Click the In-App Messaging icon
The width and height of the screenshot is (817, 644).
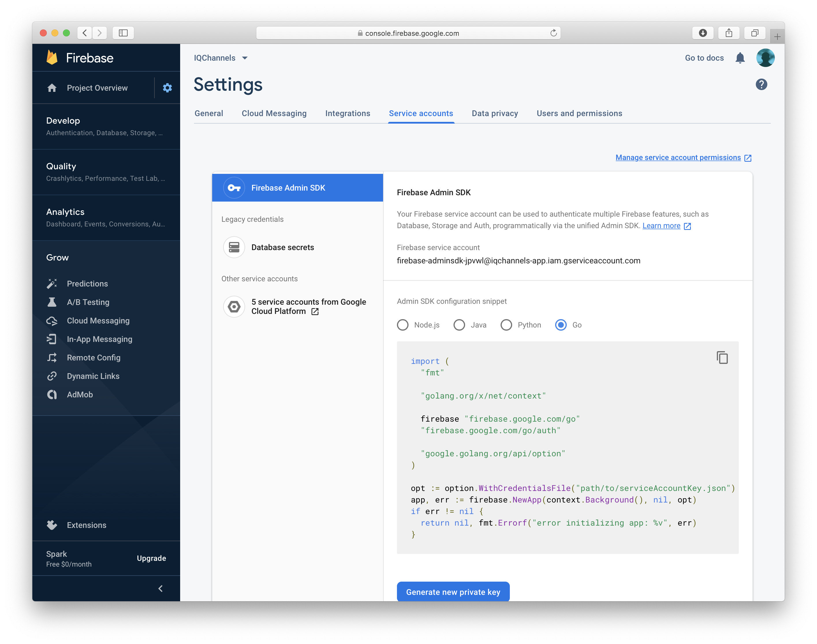(52, 339)
